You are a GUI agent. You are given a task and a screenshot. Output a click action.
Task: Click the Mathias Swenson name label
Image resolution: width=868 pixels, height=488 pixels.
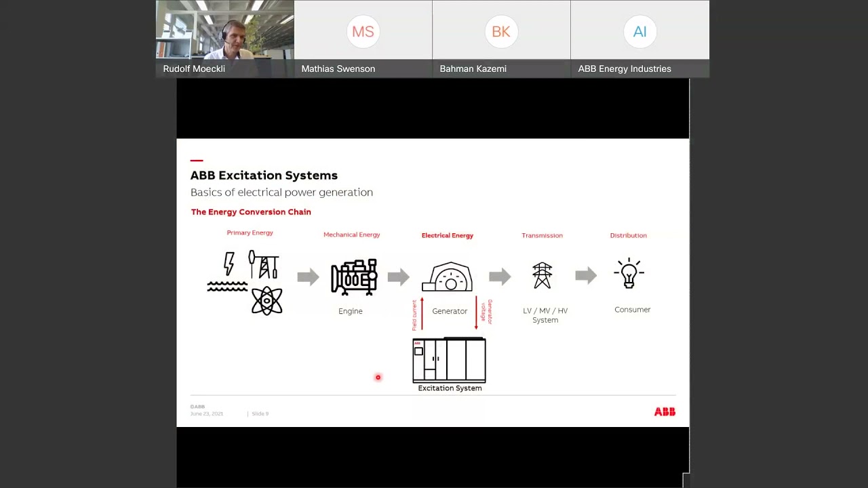[x=338, y=68]
